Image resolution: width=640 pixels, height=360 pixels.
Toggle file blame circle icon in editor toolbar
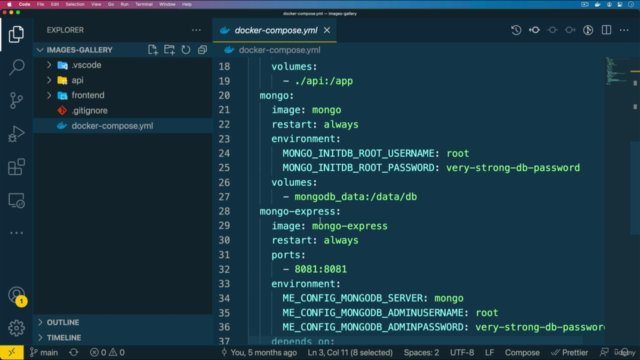click(x=552, y=30)
